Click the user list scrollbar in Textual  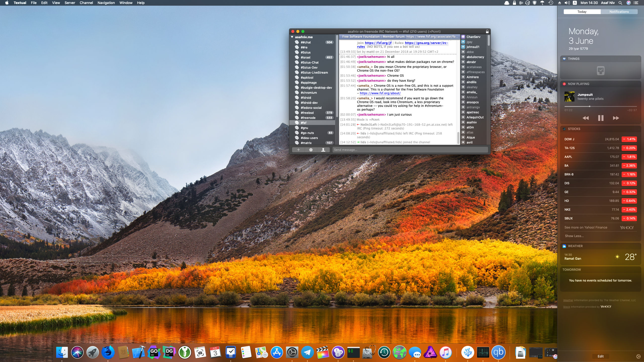coord(489,40)
